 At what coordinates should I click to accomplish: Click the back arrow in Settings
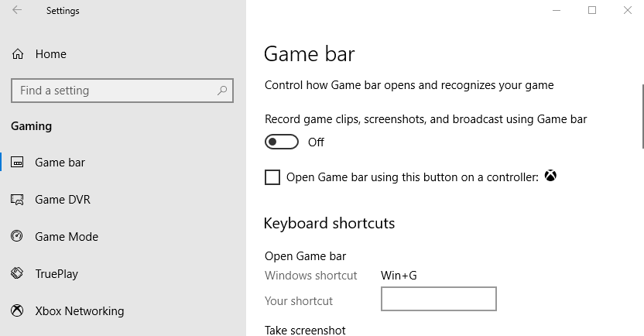17,11
